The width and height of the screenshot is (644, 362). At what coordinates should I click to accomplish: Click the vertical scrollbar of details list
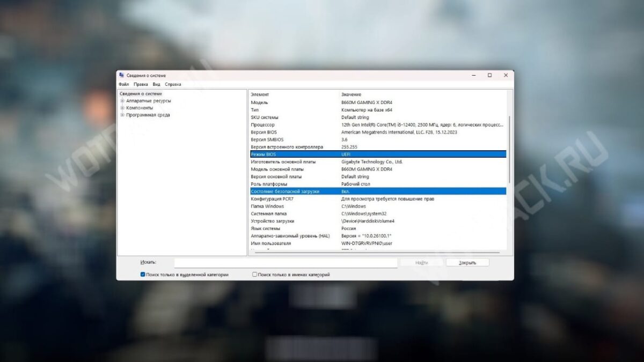[x=509, y=172]
